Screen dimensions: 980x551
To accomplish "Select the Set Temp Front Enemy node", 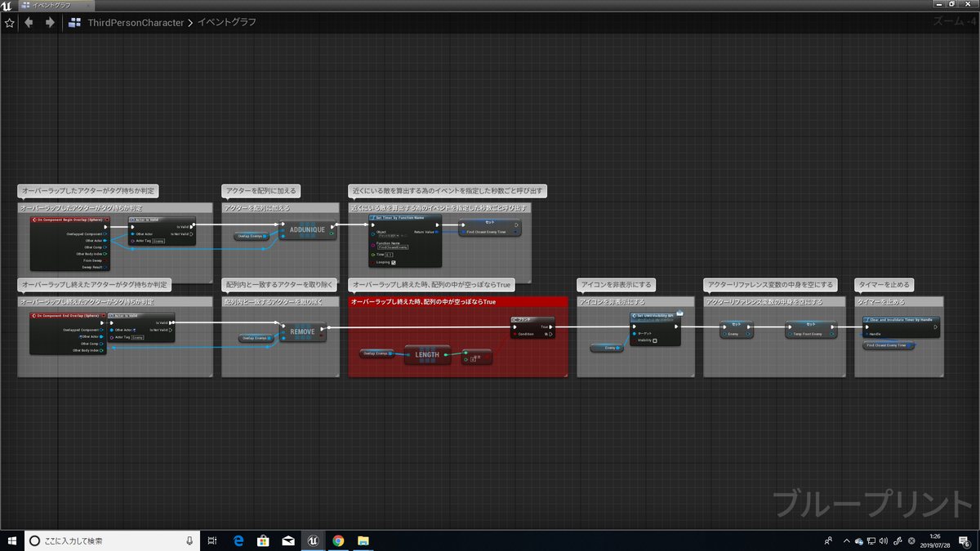I will (x=811, y=329).
